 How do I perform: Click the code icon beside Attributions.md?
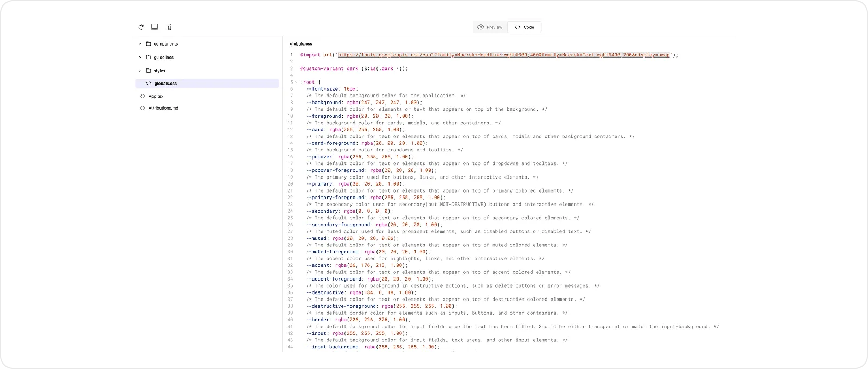click(143, 108)
